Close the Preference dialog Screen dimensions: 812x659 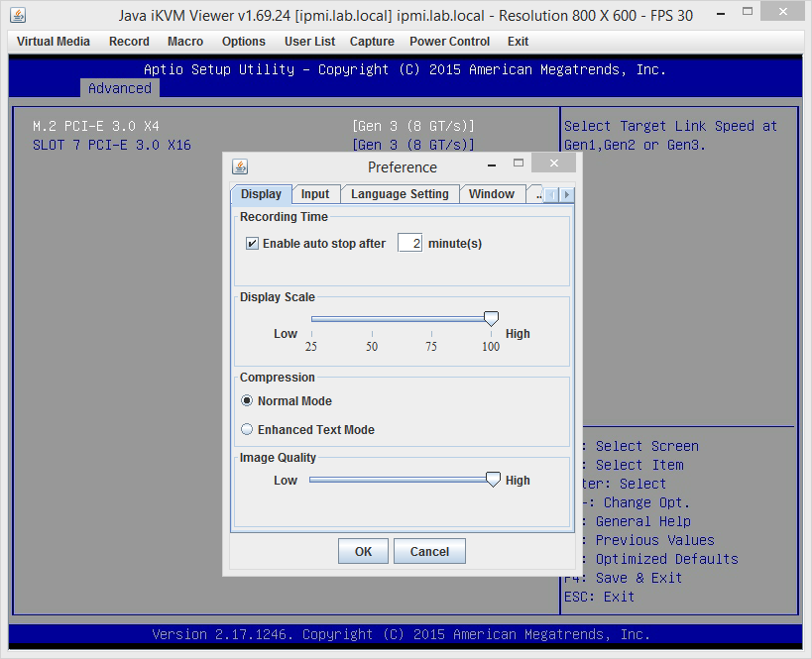click(x=553, y=164)
